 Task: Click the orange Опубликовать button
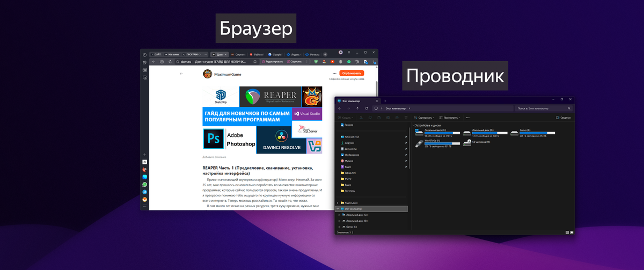pos(352,73)
